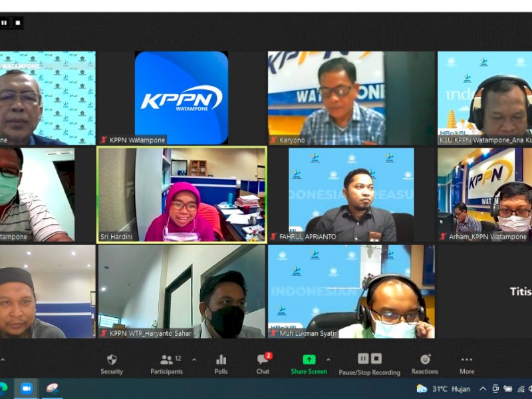Select KPPN WTP_Haryanto Sahar's video tile
The image size is (532, 399).
click(x=182, y=291)
